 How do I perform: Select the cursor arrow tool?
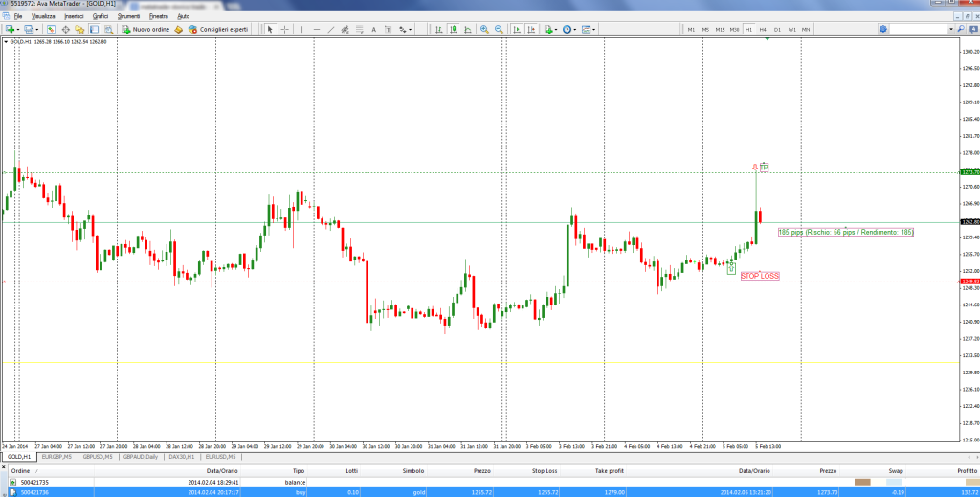click(270, 29)
